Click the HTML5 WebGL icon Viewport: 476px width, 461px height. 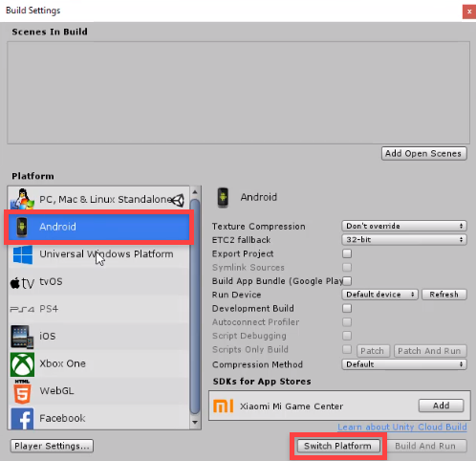pos(22,391)
